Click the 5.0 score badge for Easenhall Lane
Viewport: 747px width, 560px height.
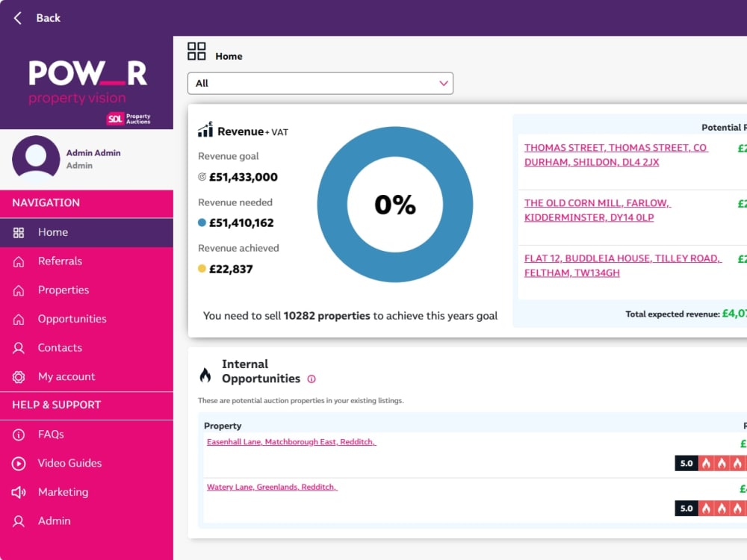(686, 464)
